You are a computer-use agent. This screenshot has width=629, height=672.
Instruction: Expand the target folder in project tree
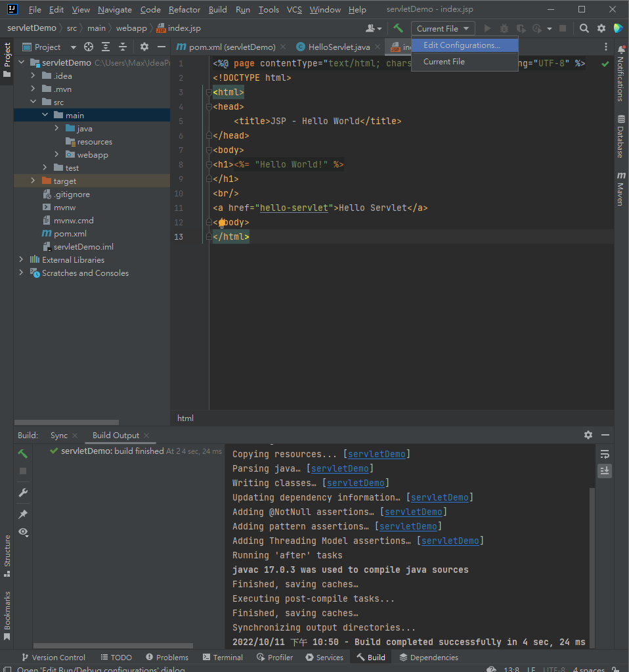click(33, 181)
